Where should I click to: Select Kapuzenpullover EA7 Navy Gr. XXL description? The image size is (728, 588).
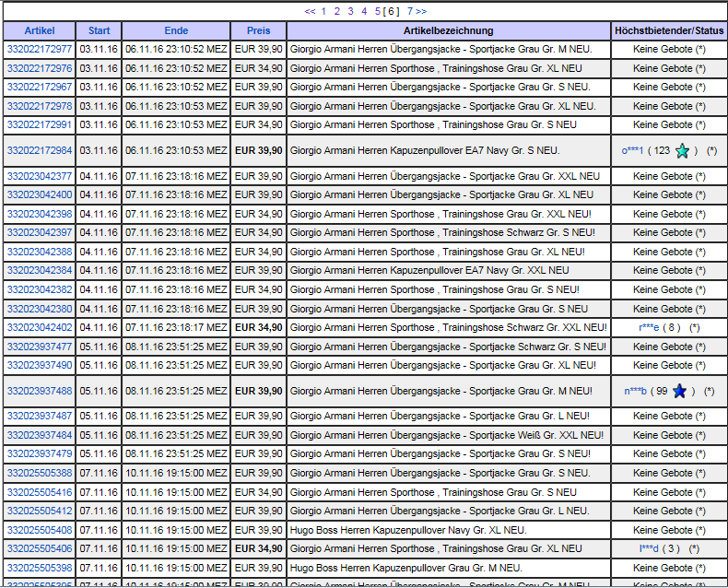coord(429,270)
